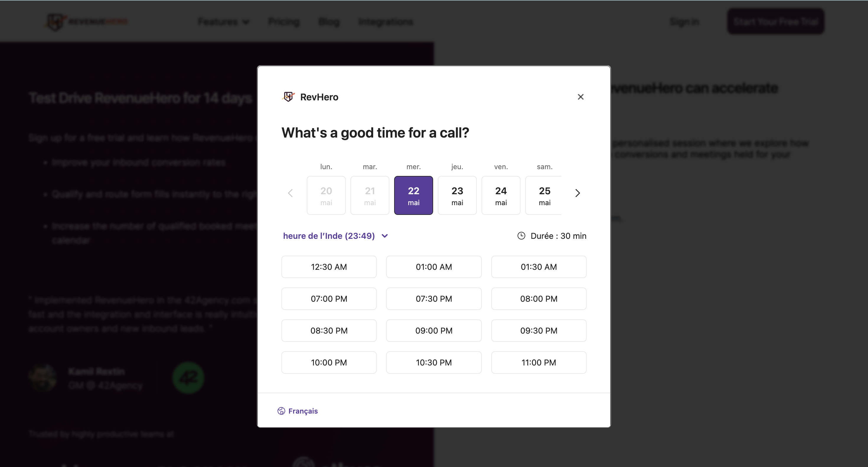Pick the 08:00 PM slot
Viewport: 868px width, 467px height.
coord(539,299)
